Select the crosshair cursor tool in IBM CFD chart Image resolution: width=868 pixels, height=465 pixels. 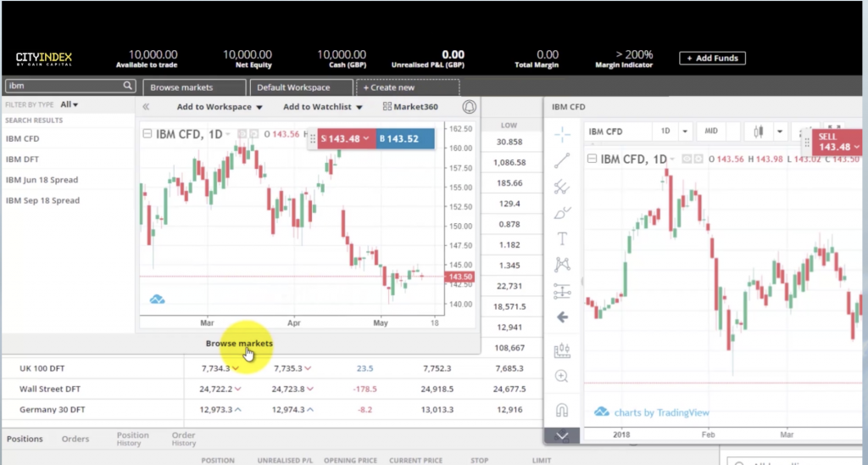(x=562, y=134)
